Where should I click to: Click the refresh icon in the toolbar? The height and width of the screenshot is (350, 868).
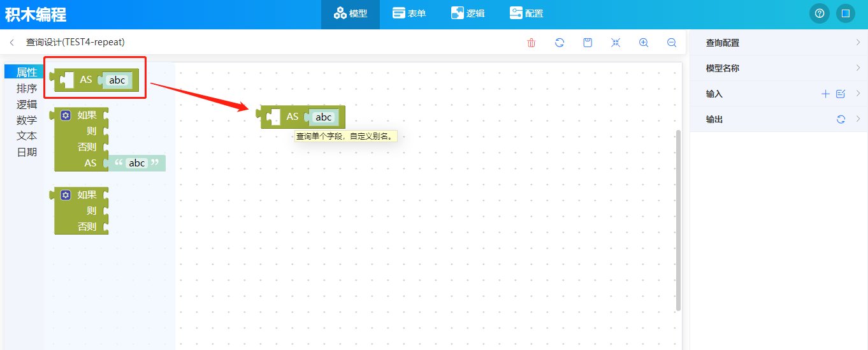point(560,43)
